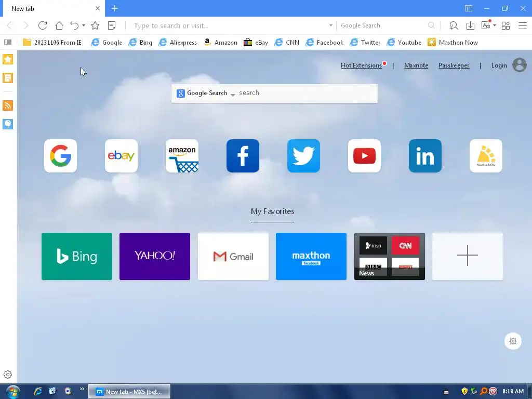Viewport: 532px width, 399px height.
Task: Open the lightbulb sidebar icon
Action: pyautogui.click(x=8, y=124)
